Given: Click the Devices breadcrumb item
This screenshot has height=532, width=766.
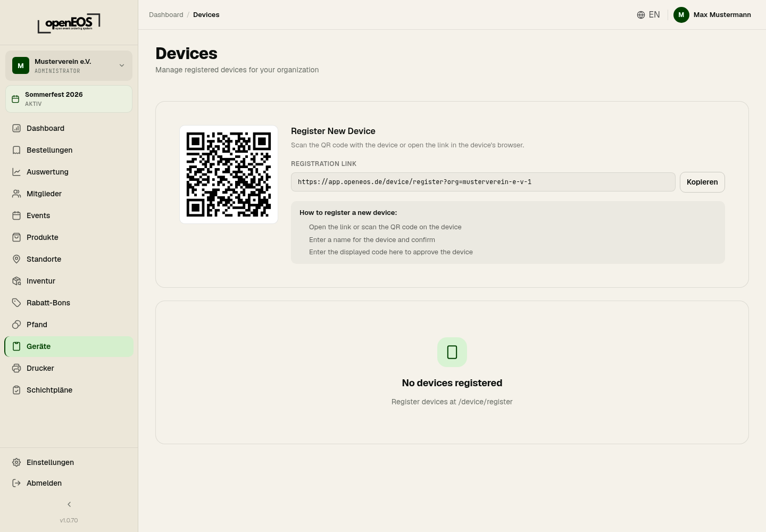Looking at the screenshot, I should (206, 15).
